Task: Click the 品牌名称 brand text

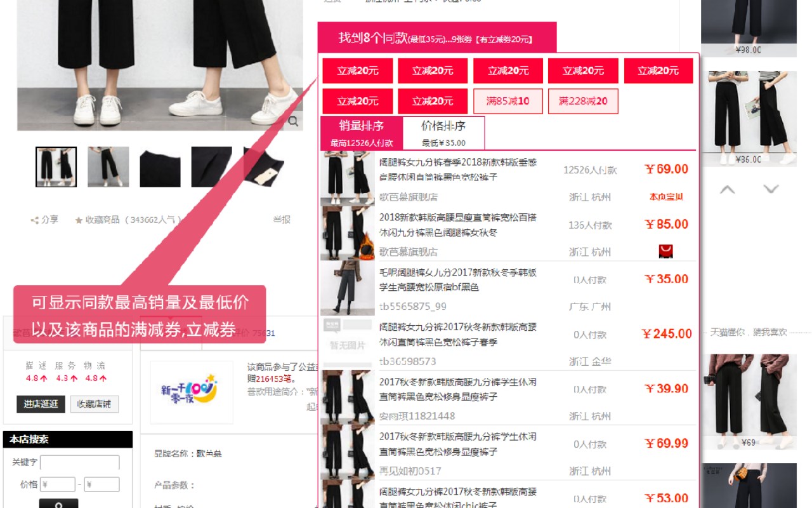Action: 188,454
